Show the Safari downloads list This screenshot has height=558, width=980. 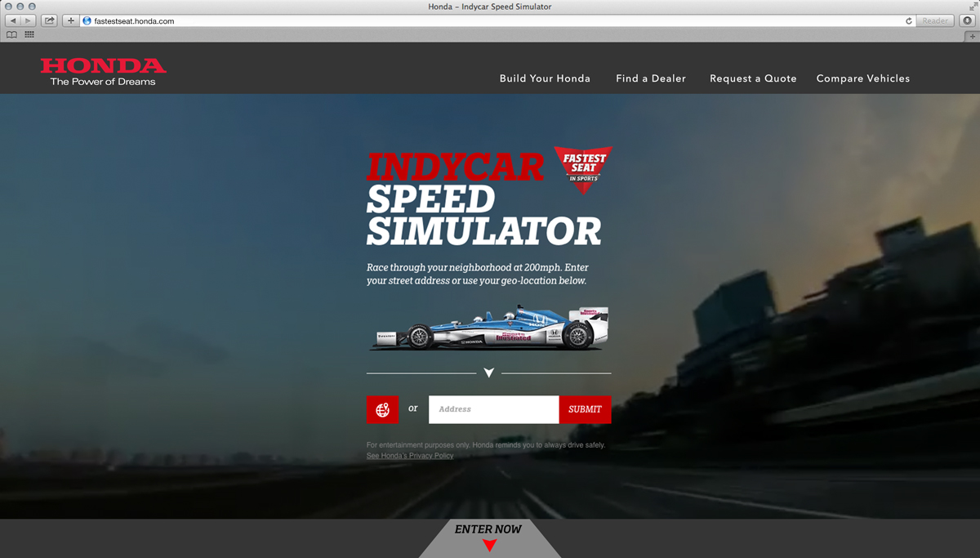tap(968, 21)
